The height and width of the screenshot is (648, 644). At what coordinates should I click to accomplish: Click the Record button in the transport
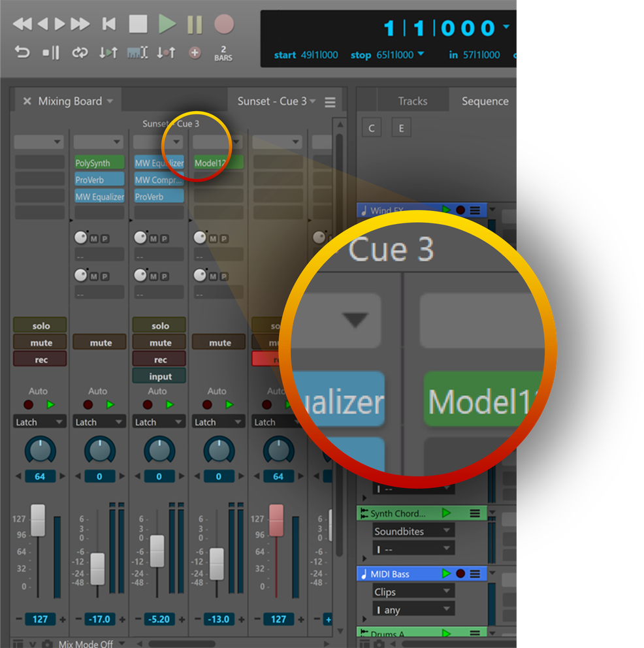pos(224,24)
